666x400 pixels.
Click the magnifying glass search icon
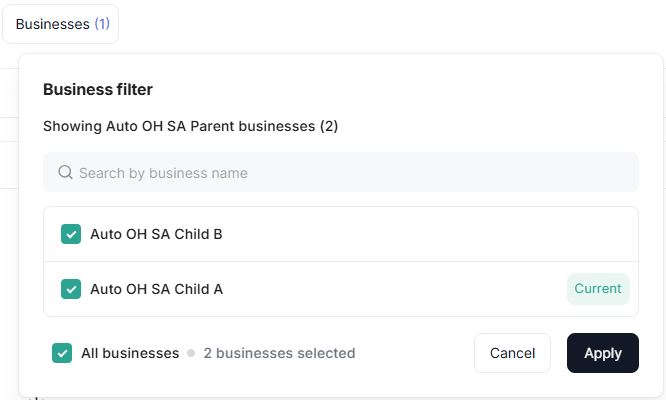pyautogui.click(x=66, y=173)
